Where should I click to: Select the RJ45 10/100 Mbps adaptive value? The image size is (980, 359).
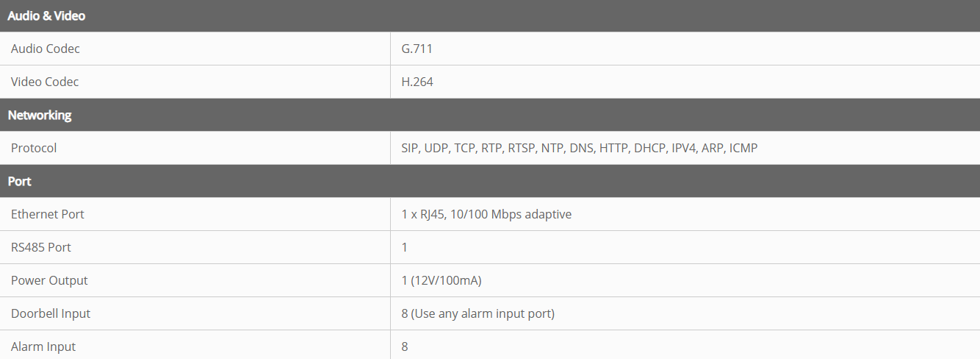(486, 214)
